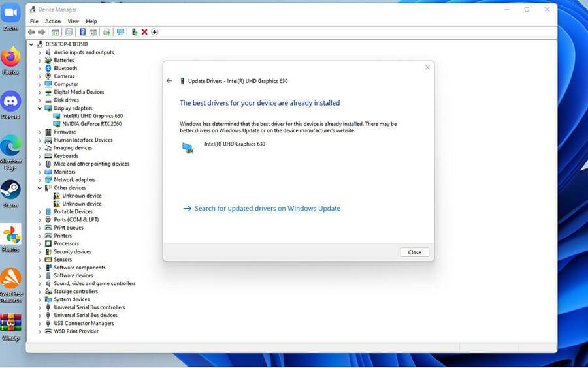Select NVIDIA GeForce RTX 2060 device
This screenshot has height=368, width=588.
[91, 124]
